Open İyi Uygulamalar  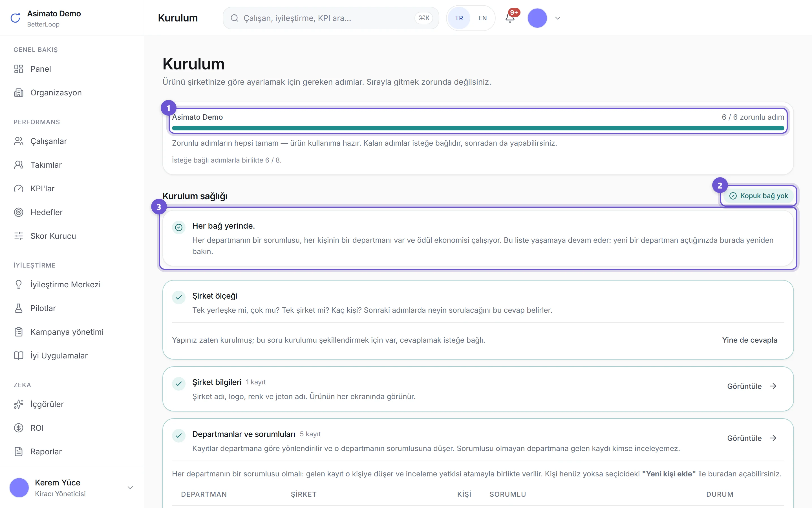click(x=72, y=356)
